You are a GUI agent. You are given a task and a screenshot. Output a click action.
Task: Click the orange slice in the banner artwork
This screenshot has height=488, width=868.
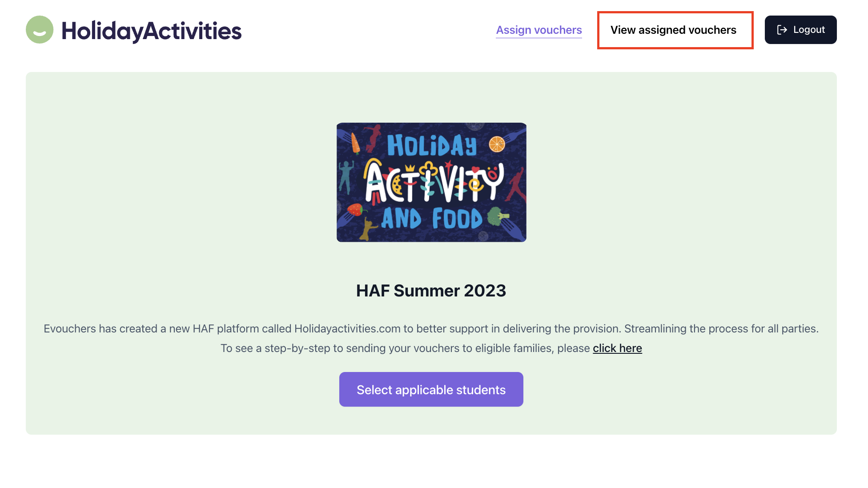tap(497, 144)
